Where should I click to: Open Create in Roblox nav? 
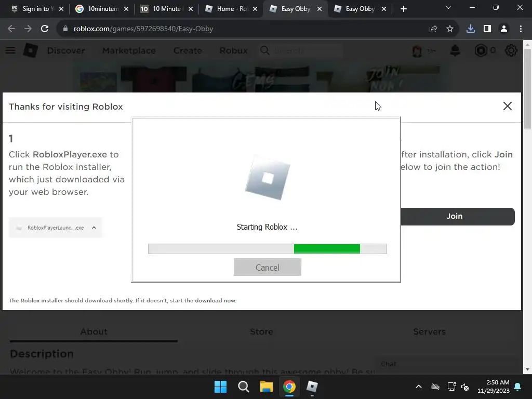click(188, 50)
